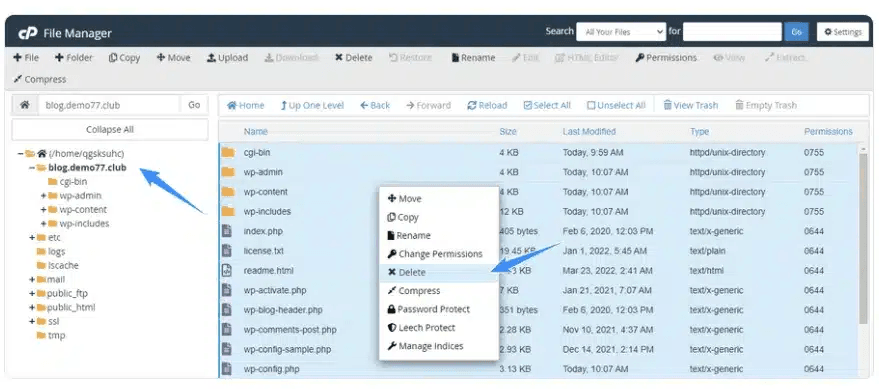
Task: Expand wp-content in the folder tree
Action: pyautogui.click(x=43, y=210)
